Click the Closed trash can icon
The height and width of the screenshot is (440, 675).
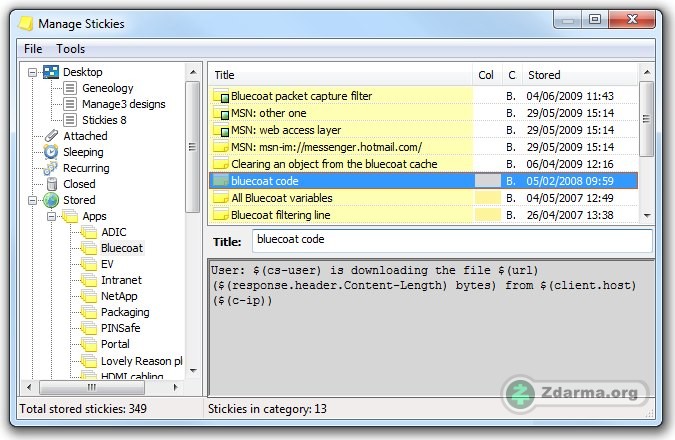[x=52, y=184]
